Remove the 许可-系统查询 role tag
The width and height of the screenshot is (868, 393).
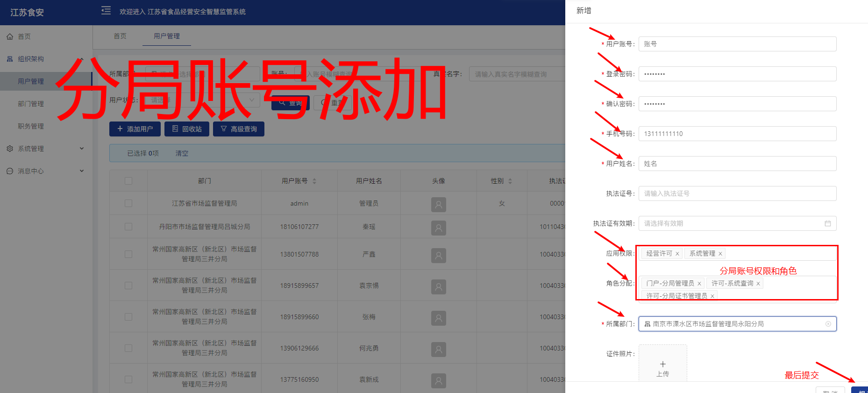pos(758,284)
